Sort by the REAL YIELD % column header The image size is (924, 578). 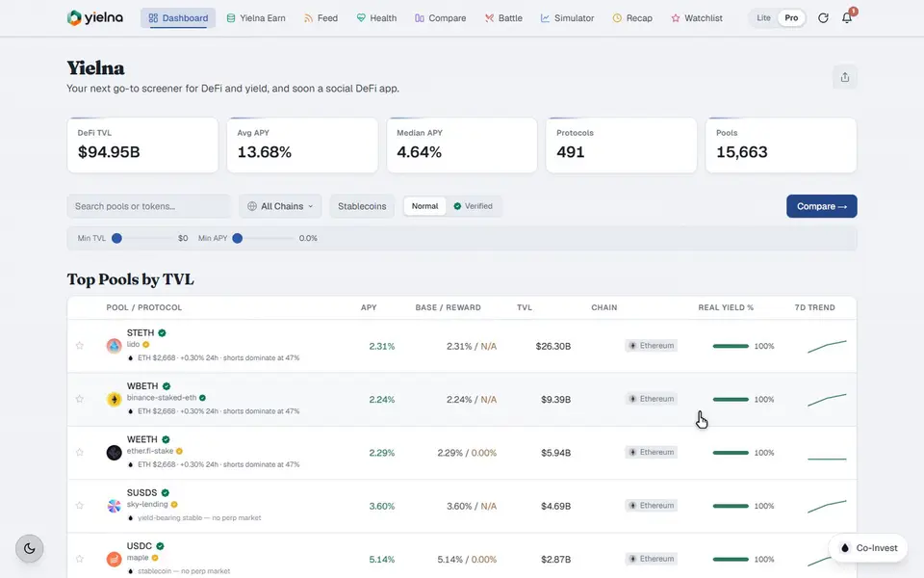coord(726,307)
